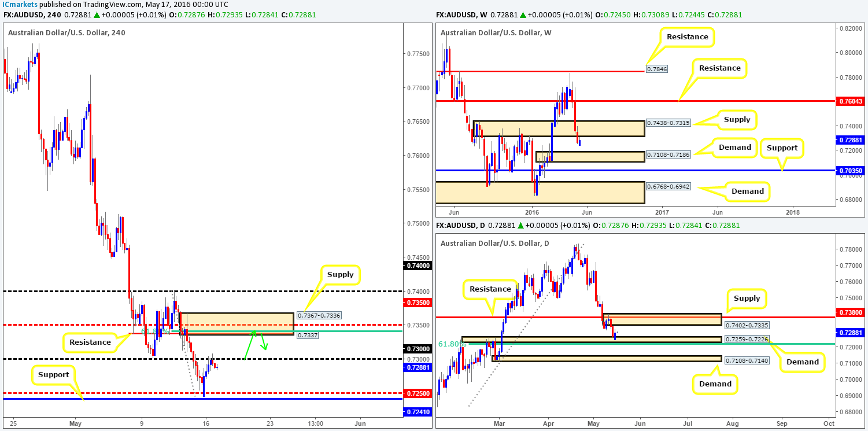The height and width of the screenshot is (431, 868).
Task: Click the 2017 label on the weekly time axis
Action: (x=662, y=213)
